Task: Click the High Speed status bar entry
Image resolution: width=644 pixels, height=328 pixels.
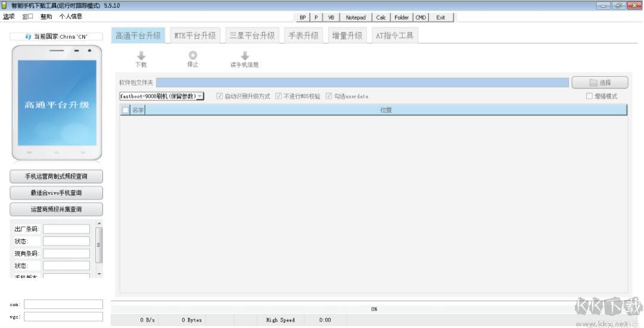Action: pyautogui.click(x=280, y=320)
